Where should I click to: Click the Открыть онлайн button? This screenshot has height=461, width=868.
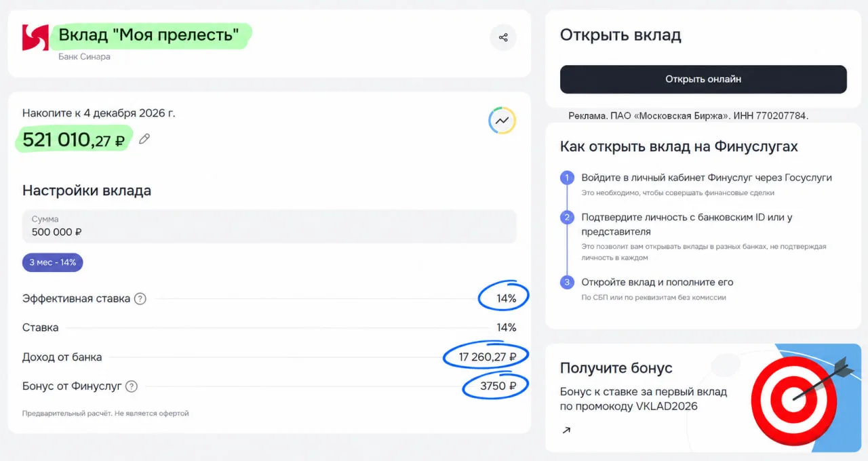[x=703, y=79]
